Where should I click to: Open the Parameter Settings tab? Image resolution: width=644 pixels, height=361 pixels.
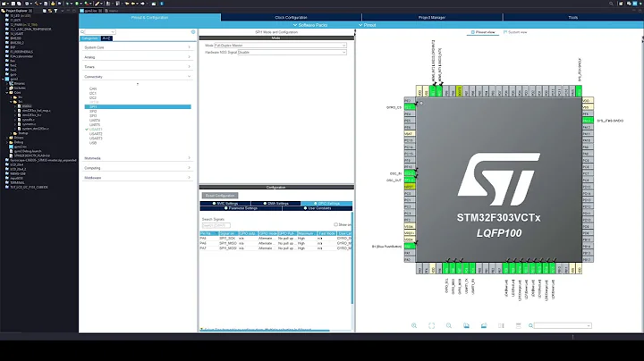(241, 208)
